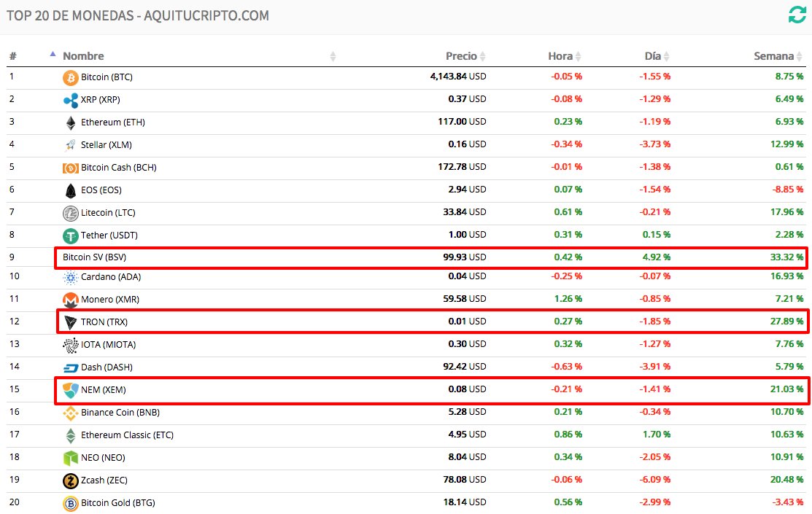Click the Ethereum (ETH) diamond logo

tap(71, 122)
